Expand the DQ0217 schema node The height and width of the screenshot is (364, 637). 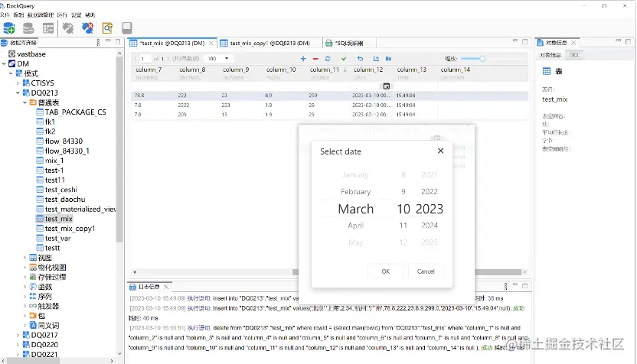tap(18, 335)
